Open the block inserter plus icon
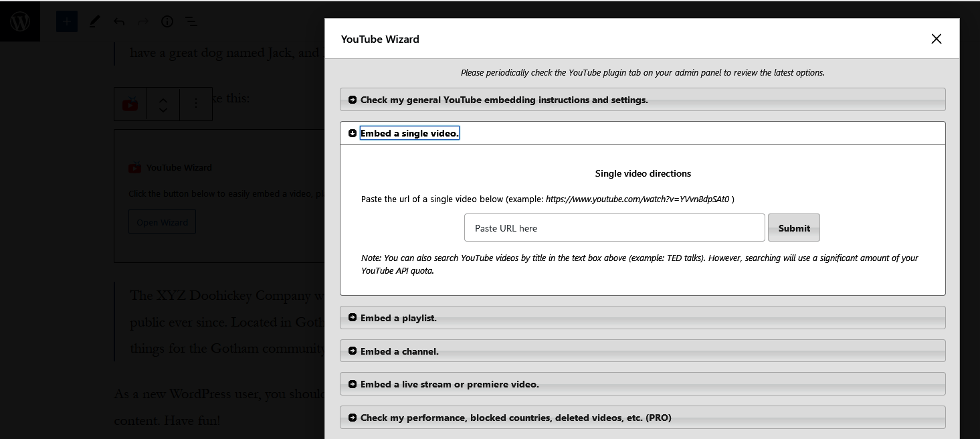The height and width of the screenshot is (439, 980). tap(66, 21)
